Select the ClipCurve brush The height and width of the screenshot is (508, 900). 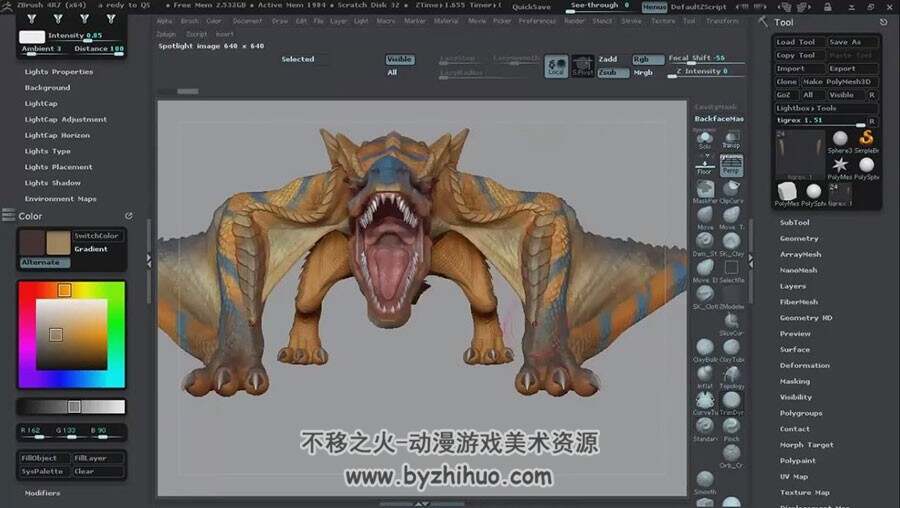click(731, 191)
